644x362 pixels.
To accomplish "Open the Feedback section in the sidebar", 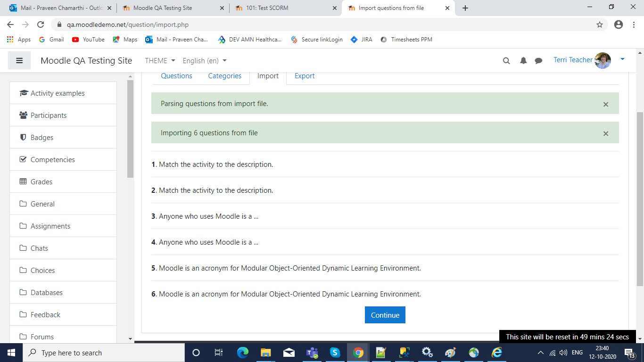I will coord(63,315).
